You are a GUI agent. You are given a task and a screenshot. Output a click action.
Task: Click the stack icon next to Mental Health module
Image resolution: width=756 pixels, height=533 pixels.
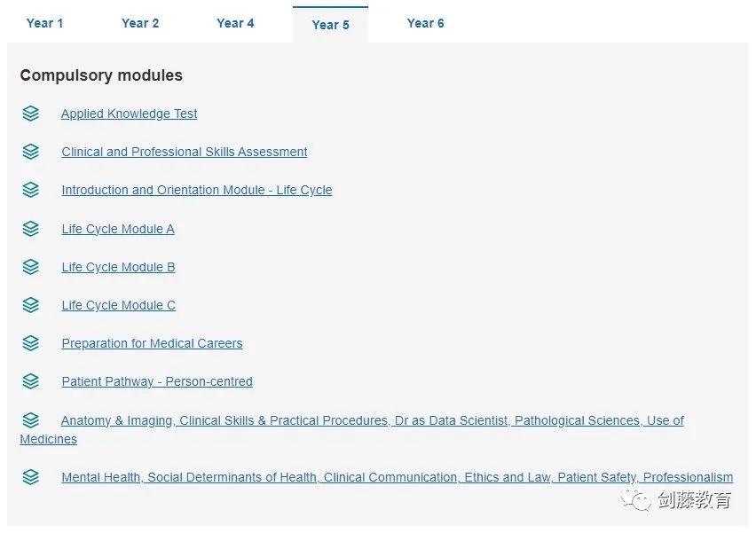click(31, 477)
